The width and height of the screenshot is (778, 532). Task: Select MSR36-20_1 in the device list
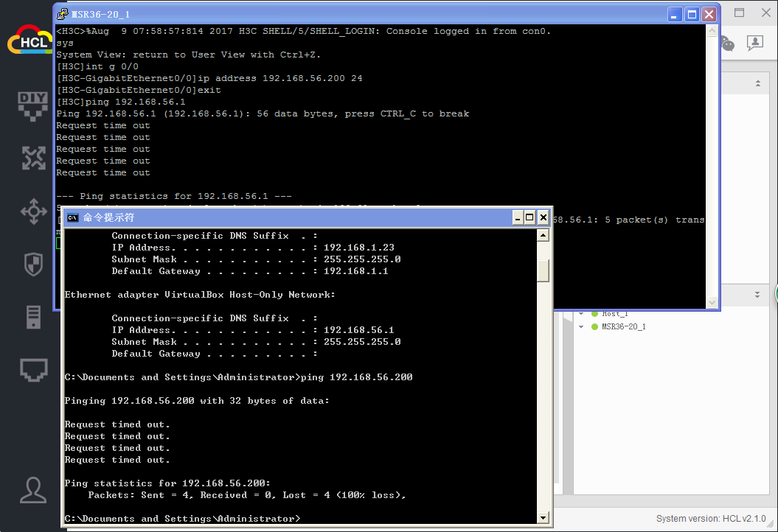tap(624, 326)
